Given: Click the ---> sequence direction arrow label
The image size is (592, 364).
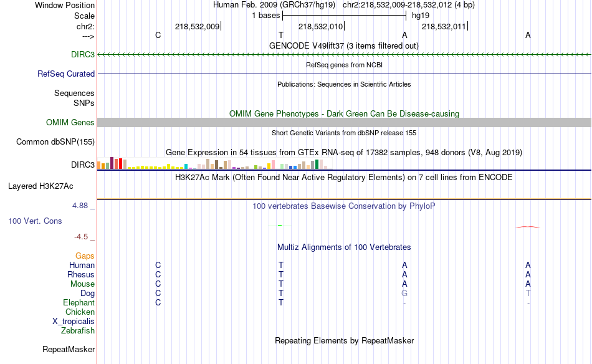Looking at the screenshot, I should click(x=88, y=36).
